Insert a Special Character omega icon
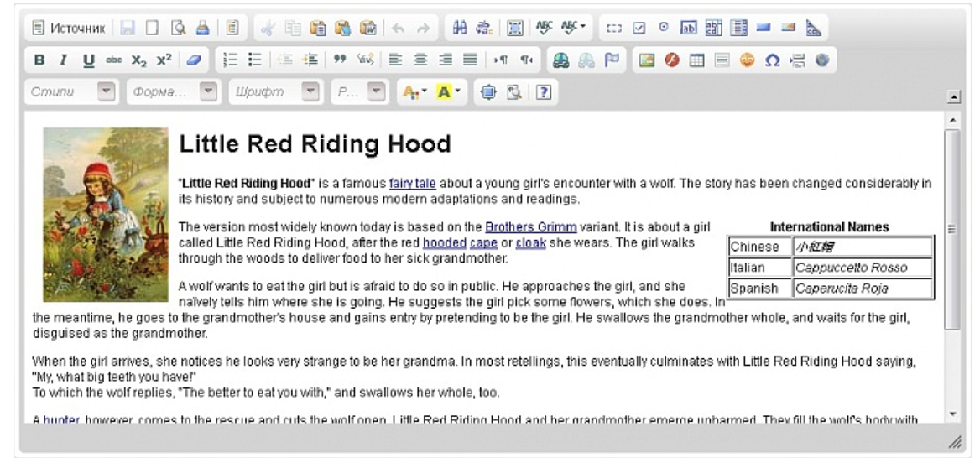The image size is (980, 468). coord(773,60)
